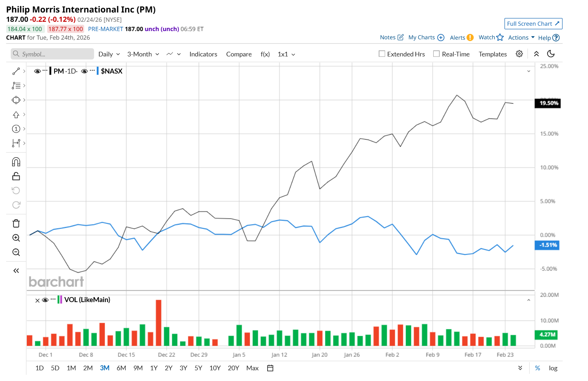Viewport: 588px width, 381px height.
Task: Zoom in on the chart
Action: click(x=16, y=238)
